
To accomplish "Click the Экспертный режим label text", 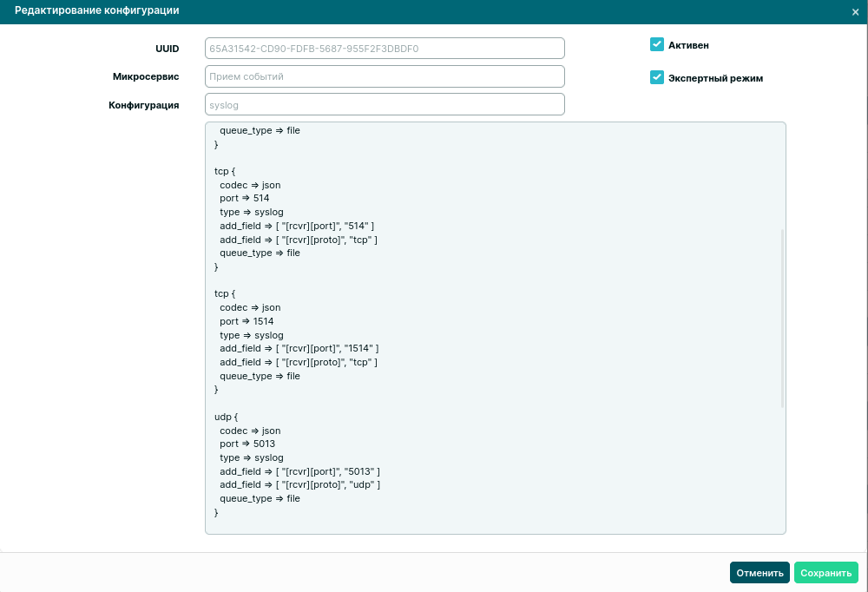I will coord(715,78).
